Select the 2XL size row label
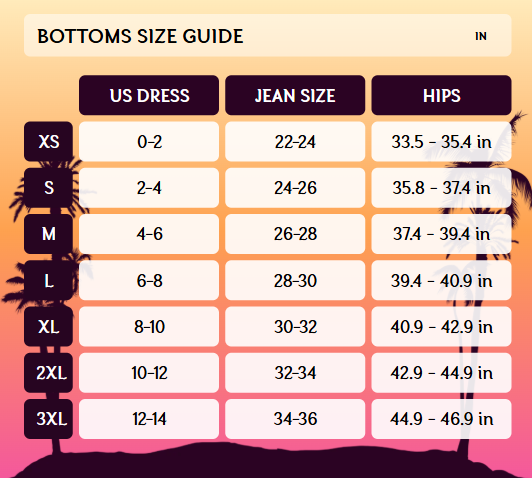 point(49,372)
